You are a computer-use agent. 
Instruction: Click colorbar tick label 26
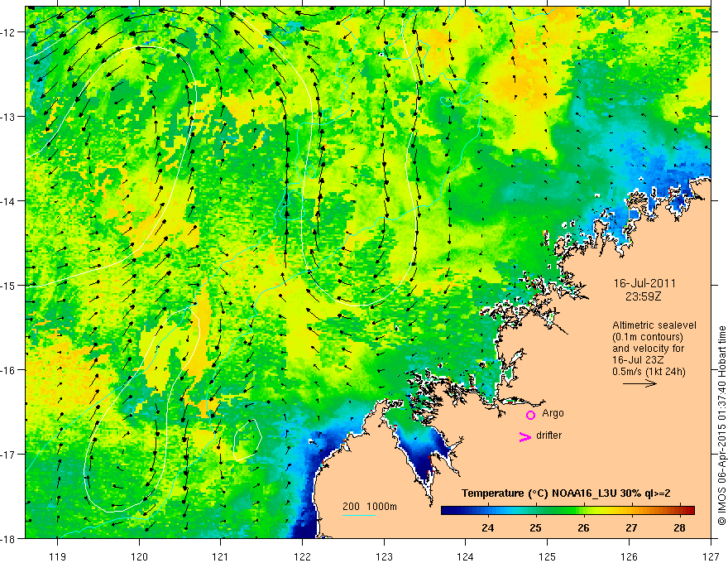pyautogui.click(x=583, y=527)
